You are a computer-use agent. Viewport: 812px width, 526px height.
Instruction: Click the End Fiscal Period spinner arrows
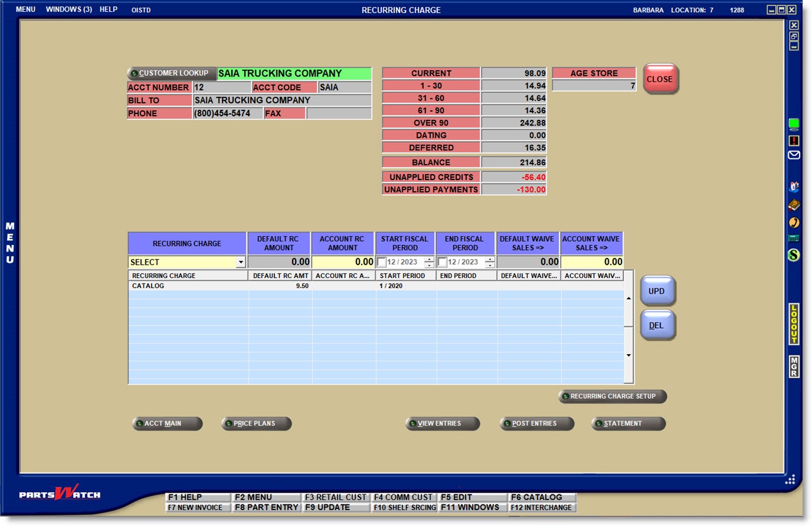(490, 262)
